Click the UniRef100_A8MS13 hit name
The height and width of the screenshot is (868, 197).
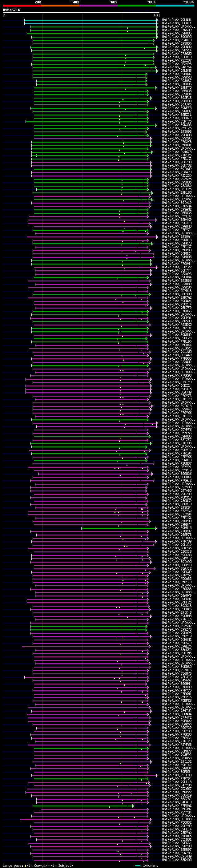pos(177,497)
